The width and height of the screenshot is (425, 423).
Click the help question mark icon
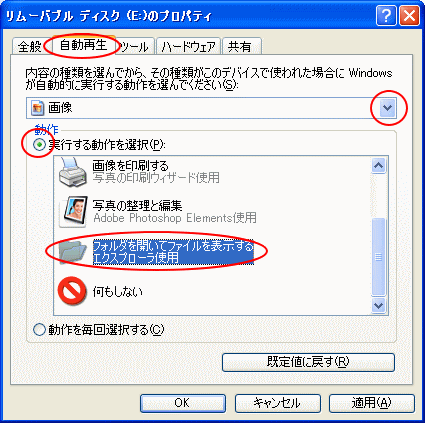tap(386, 16)
